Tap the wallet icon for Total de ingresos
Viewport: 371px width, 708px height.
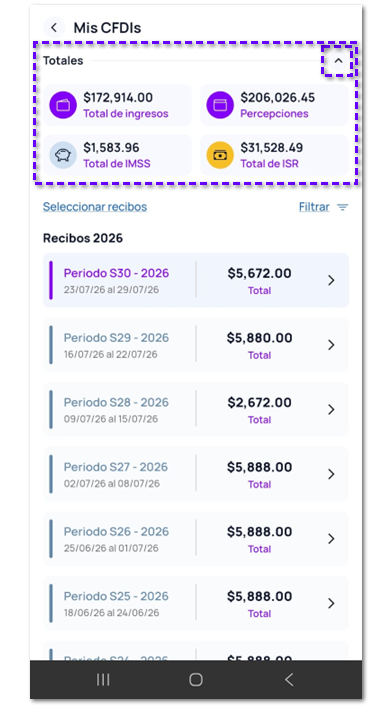coord(63,105)
